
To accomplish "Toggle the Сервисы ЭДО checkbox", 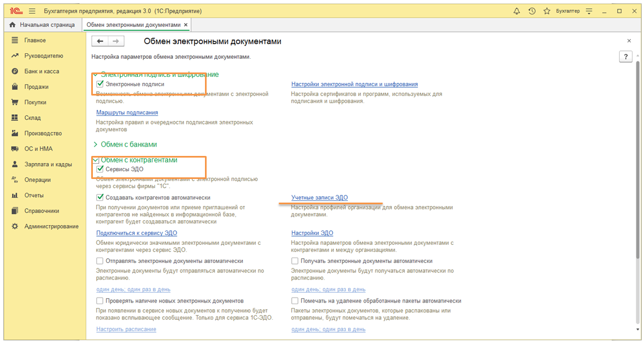I will click(100, 169).
